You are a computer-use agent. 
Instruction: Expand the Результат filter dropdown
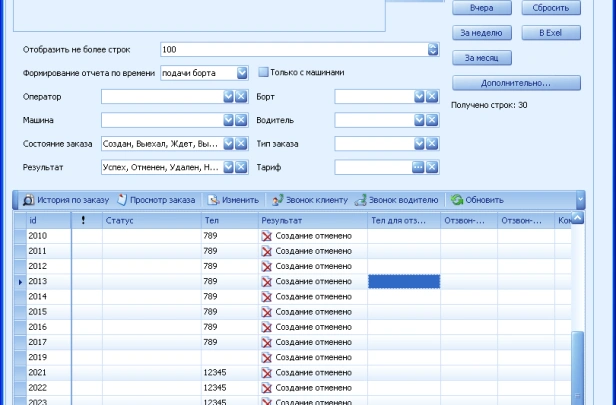228,166
